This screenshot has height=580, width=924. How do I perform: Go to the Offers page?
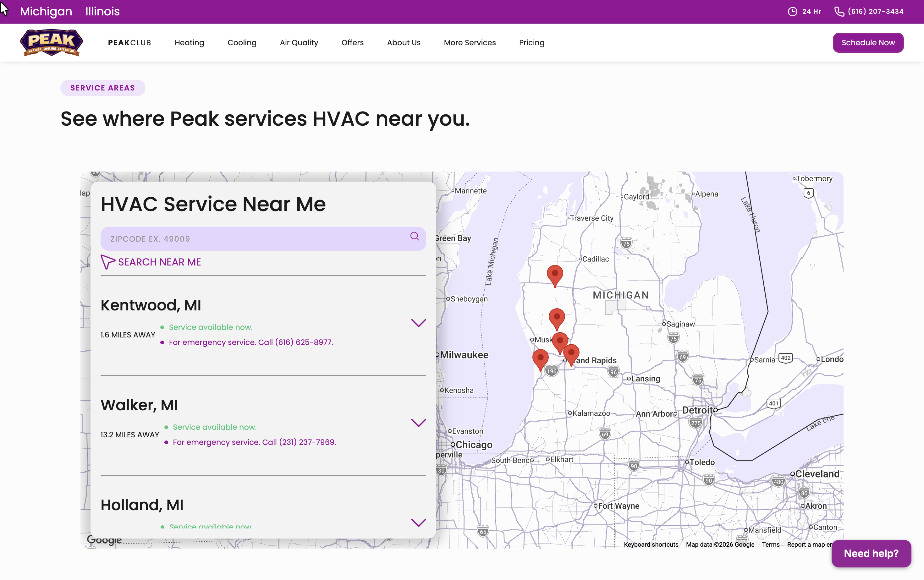click(x=352, y=43)
